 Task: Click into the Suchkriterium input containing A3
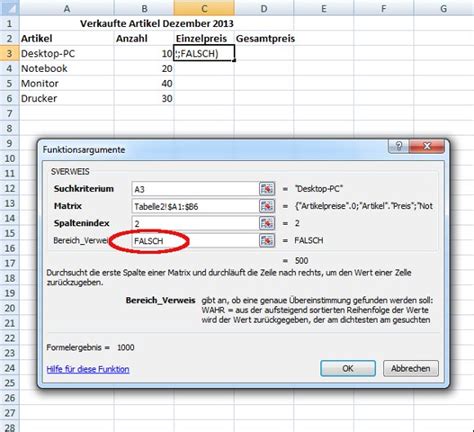click(x=195, y=189)
